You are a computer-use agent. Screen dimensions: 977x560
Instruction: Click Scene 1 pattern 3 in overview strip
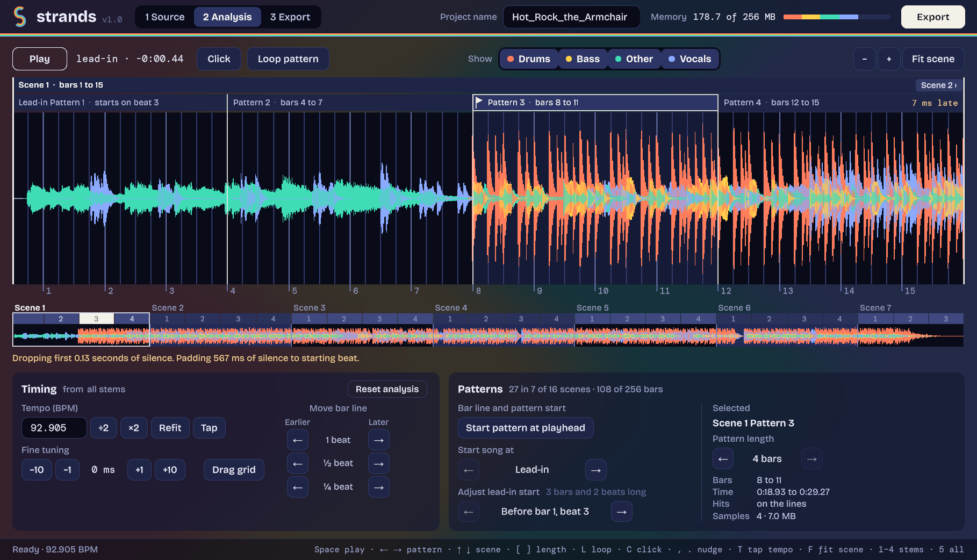pyautogui.click(x=97, y=319)
